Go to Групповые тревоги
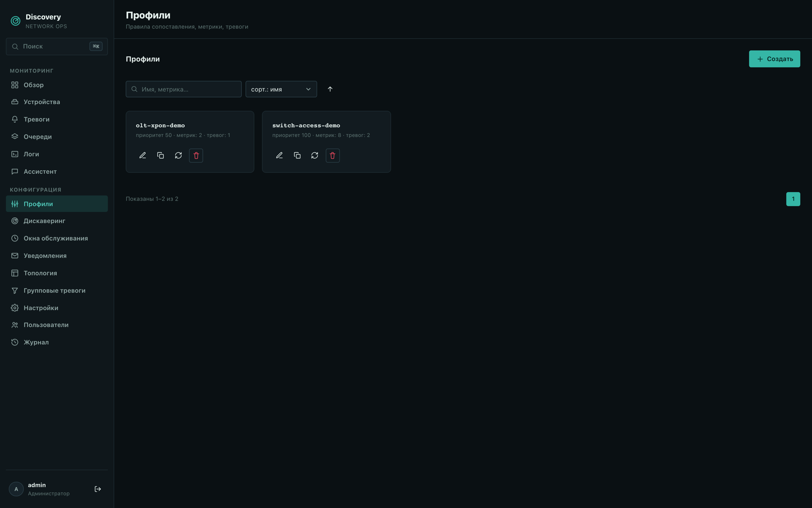812x508 pixels. coord(57,290)
